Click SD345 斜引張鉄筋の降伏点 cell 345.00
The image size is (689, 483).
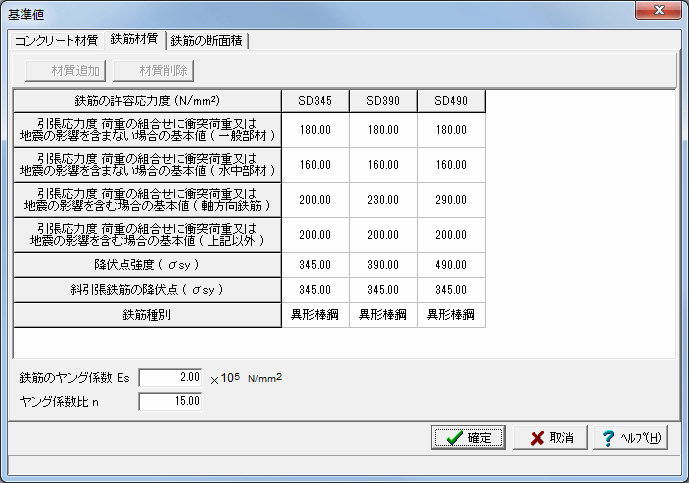pyautogui.click(x=315, y=290)
